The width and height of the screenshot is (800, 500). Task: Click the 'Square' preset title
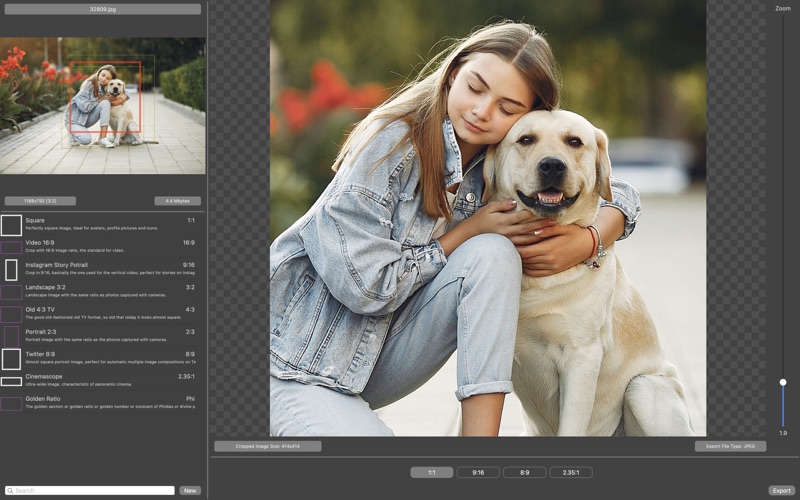pyautogui.click(x=35, y=220)
